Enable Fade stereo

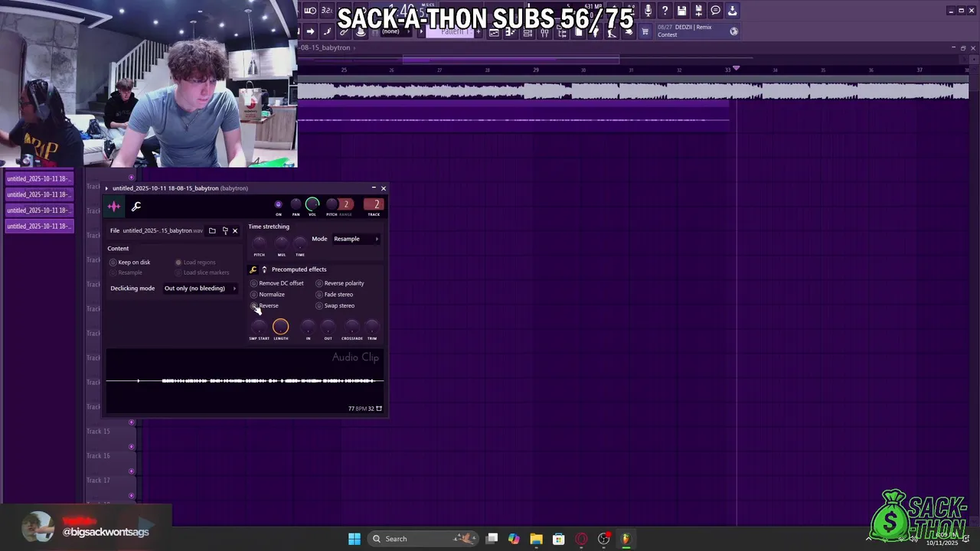[335, 295]
